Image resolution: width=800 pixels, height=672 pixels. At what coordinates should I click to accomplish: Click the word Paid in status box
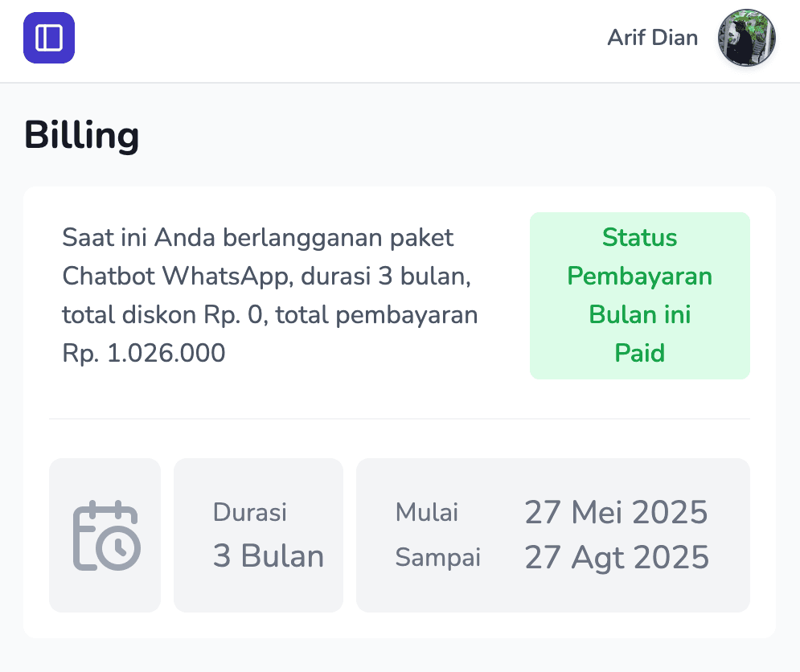(x=640, y=353)
